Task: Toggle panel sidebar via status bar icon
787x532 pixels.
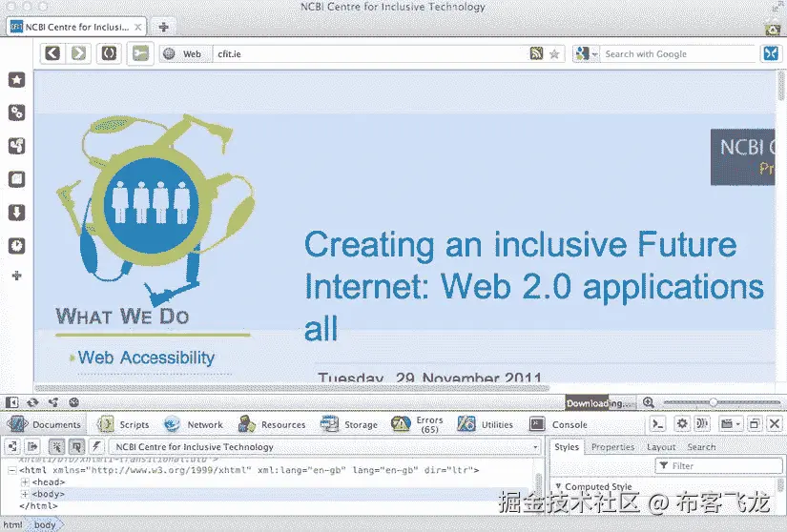Action: (11, 402)
